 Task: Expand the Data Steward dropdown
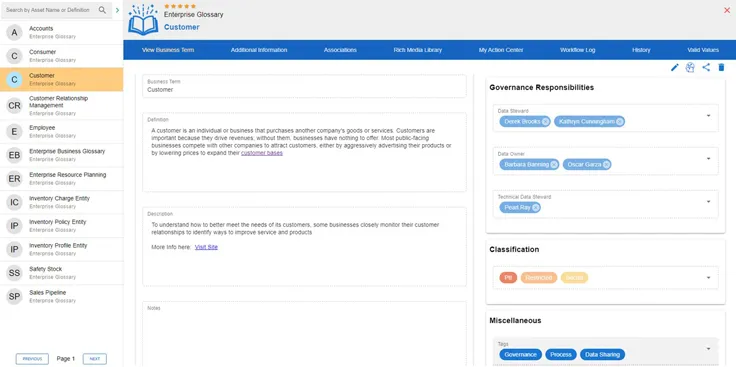coord(708,116)
